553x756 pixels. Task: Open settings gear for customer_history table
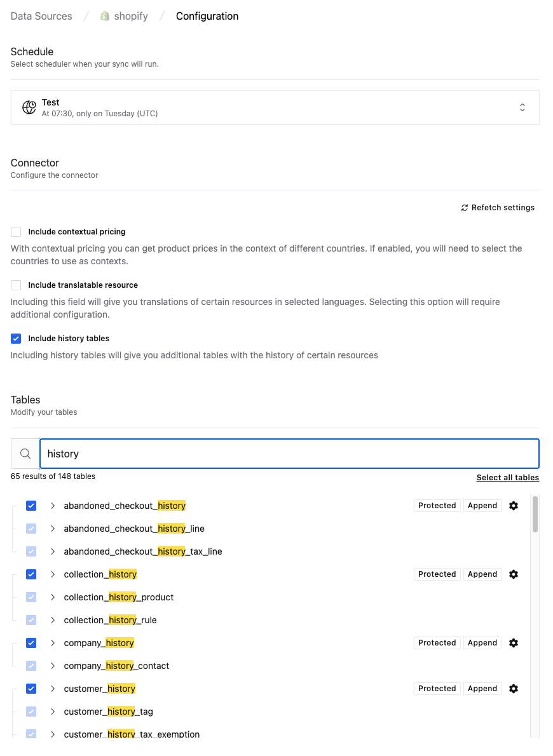coord(514,688)
